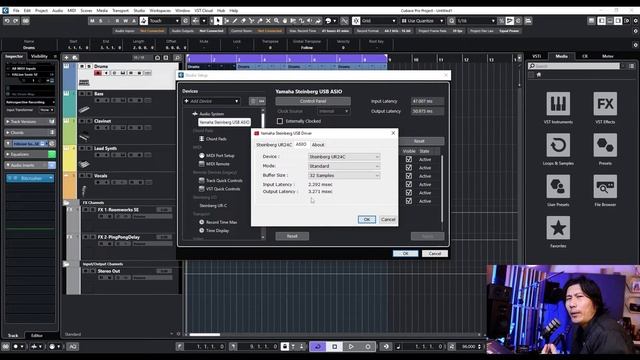The width and height of the screenshot is (640, 360).
Task: Open Clock Source dropdown showing Internal
Action: click(333, 111)
